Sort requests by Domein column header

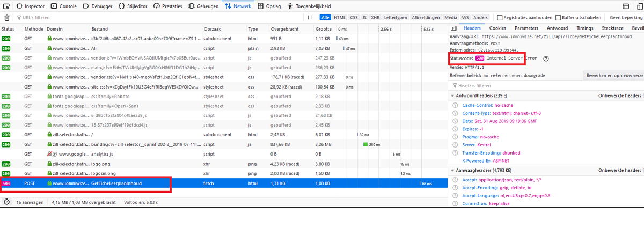(x=67, y=28)
